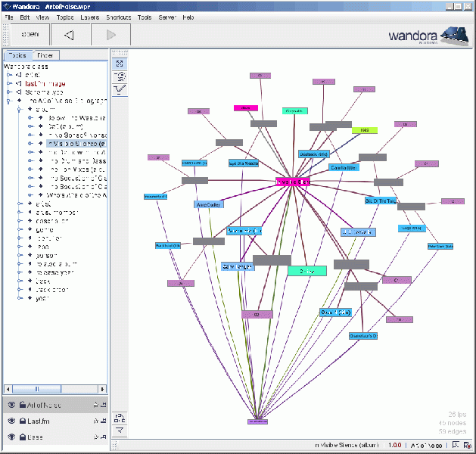The width and height of the screenshot is (476, 454).
Task: Open the Layers menu
Action: pos(89,17)
